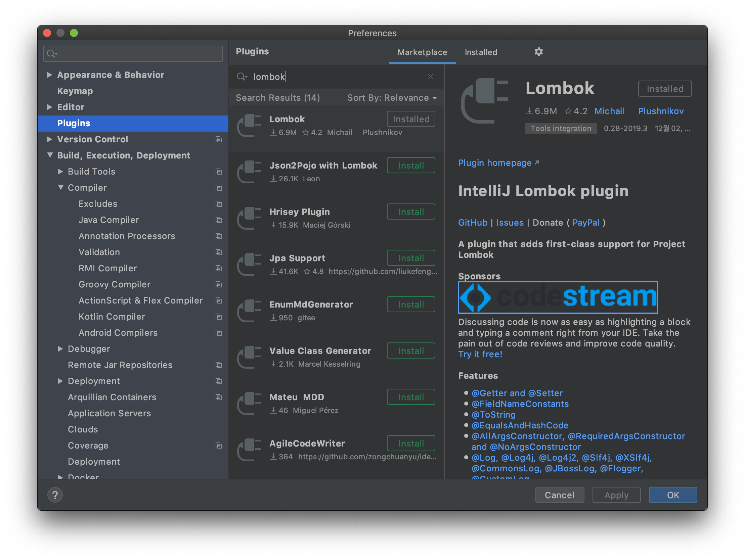The height and width of the screenshot is (560, 745).
Task: Click the project-level icon beside Annotation Processors
Action: point(219,236)
